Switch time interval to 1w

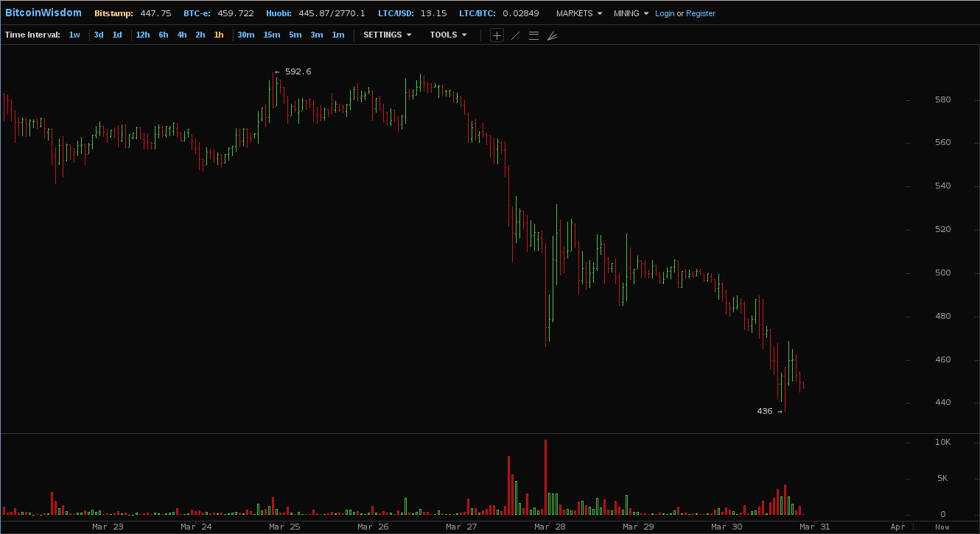[74, 35]
